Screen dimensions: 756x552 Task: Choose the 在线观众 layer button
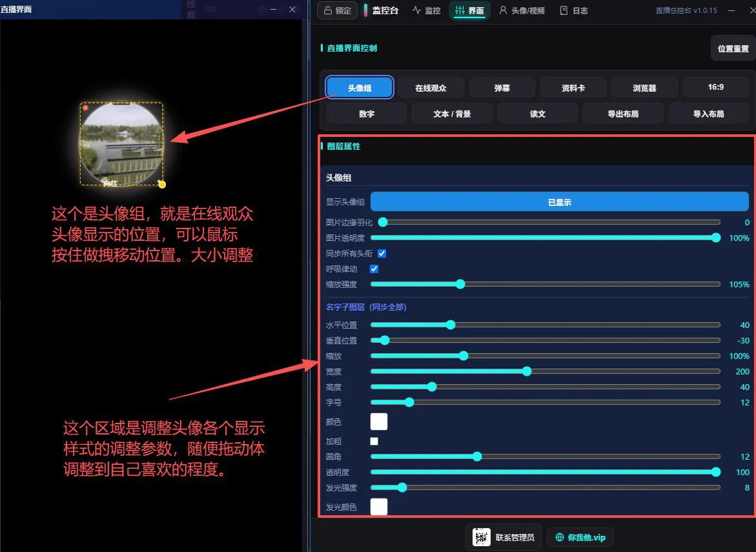click(x=431, y=88)
